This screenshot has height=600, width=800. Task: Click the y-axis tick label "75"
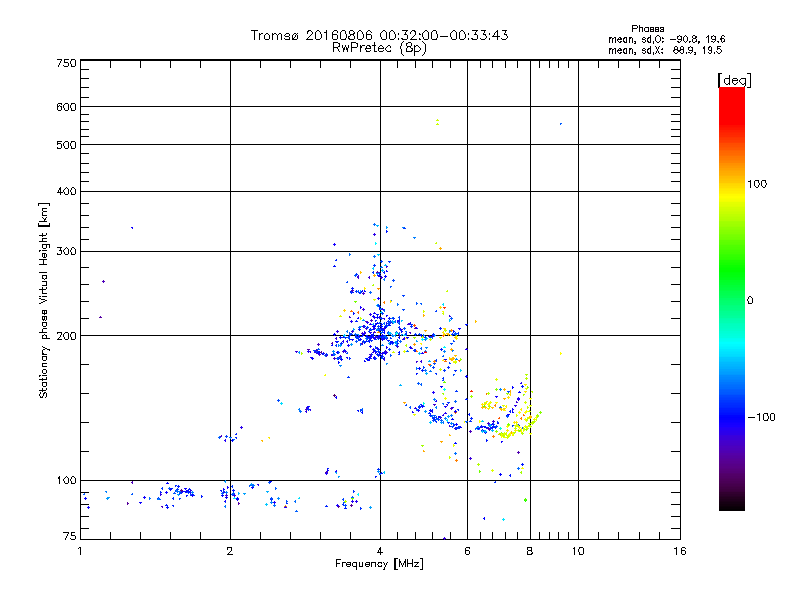point(70,536)
